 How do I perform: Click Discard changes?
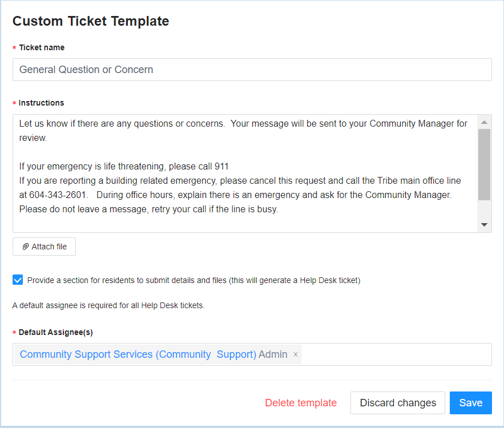click(398, 403)
